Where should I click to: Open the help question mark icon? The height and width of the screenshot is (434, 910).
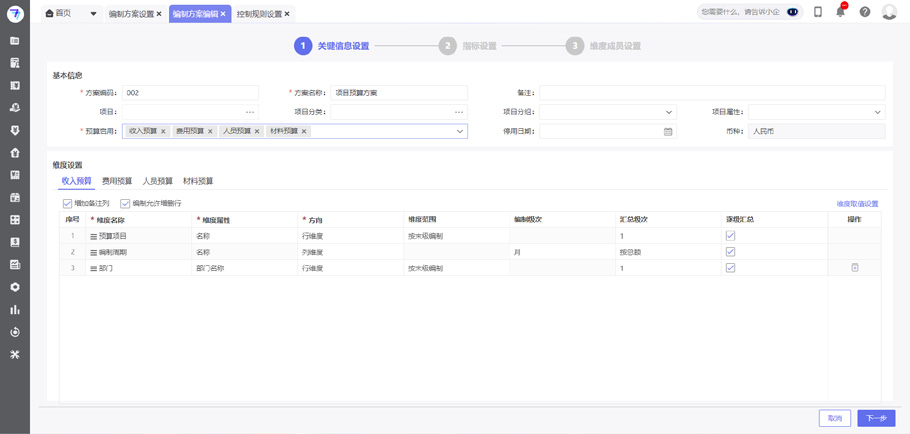coord(865,12)
